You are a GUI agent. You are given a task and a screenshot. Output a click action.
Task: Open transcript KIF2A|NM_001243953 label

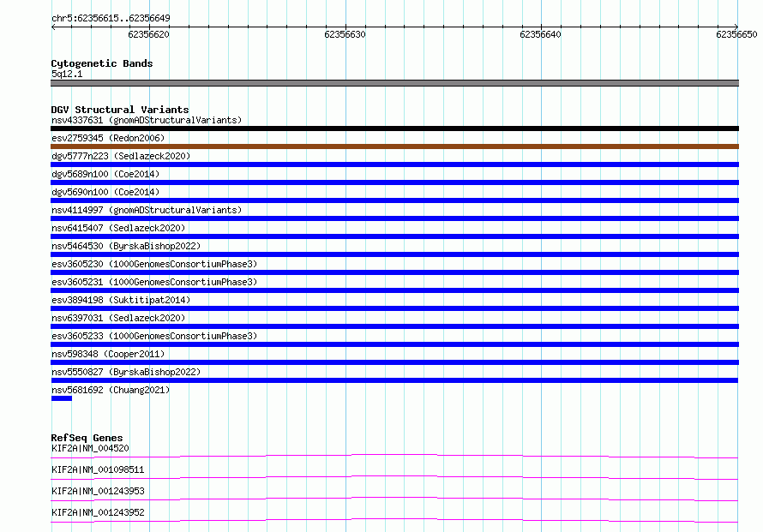pos(98,491)
